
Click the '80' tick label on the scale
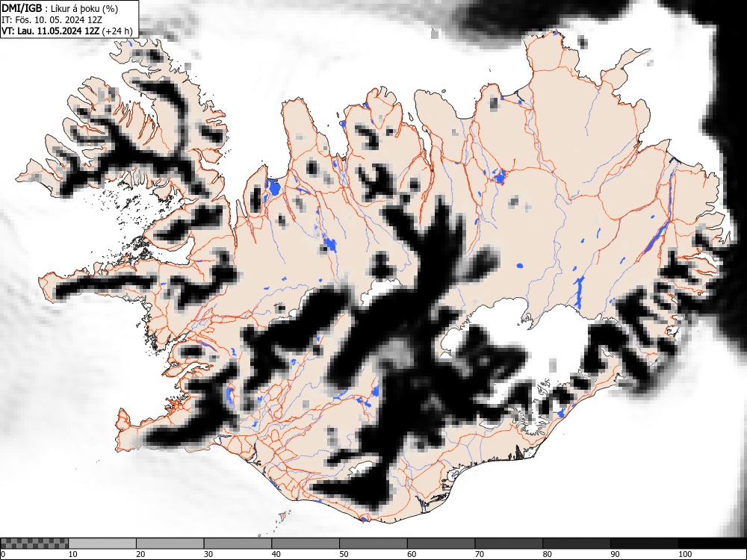[x=547, y=554]
